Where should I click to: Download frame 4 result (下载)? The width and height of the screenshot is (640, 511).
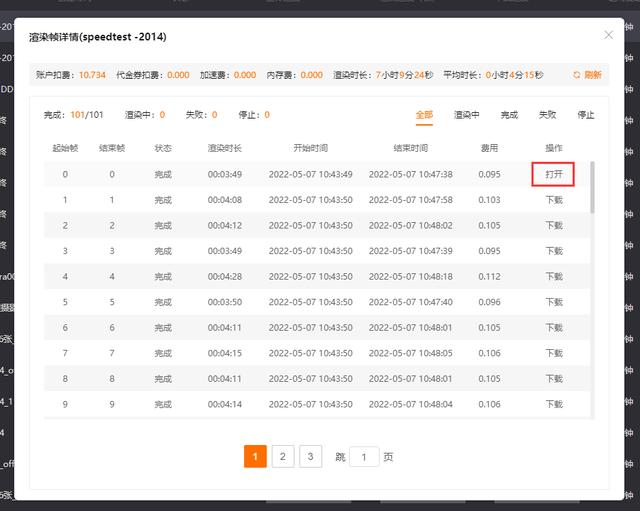(x=553, y=277)
